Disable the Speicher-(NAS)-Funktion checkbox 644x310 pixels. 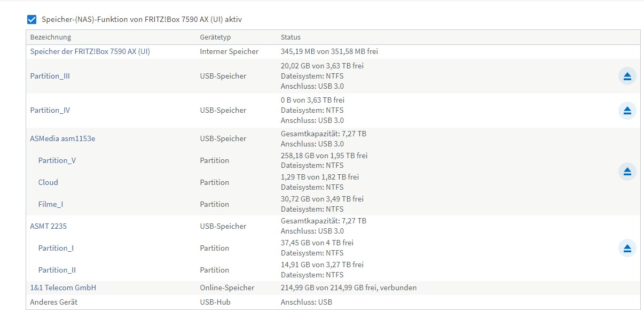point(32,20)
